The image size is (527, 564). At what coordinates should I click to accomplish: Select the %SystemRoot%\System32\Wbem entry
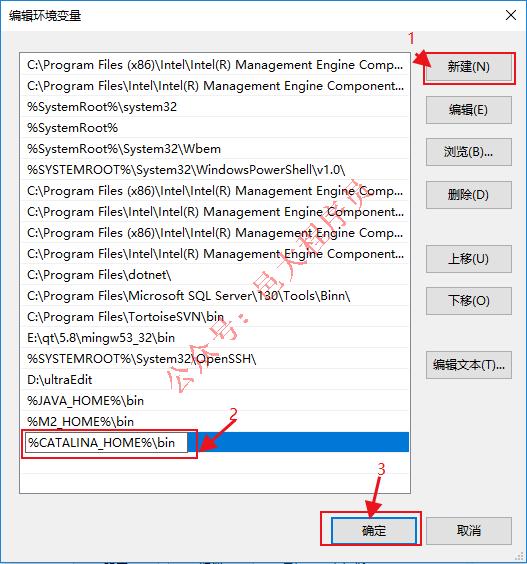215,149
